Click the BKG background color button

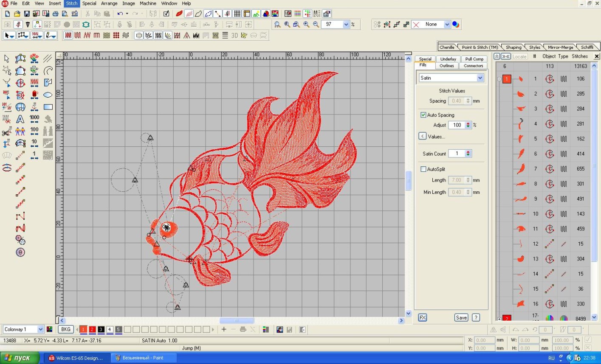tap(65, 329)
